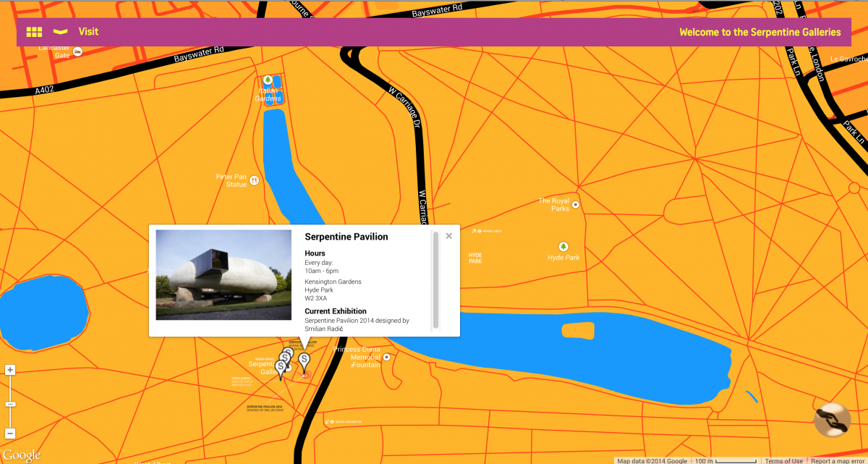
Task: Click the "Italian Gardens" map label
Action: [x=267, y=94]
